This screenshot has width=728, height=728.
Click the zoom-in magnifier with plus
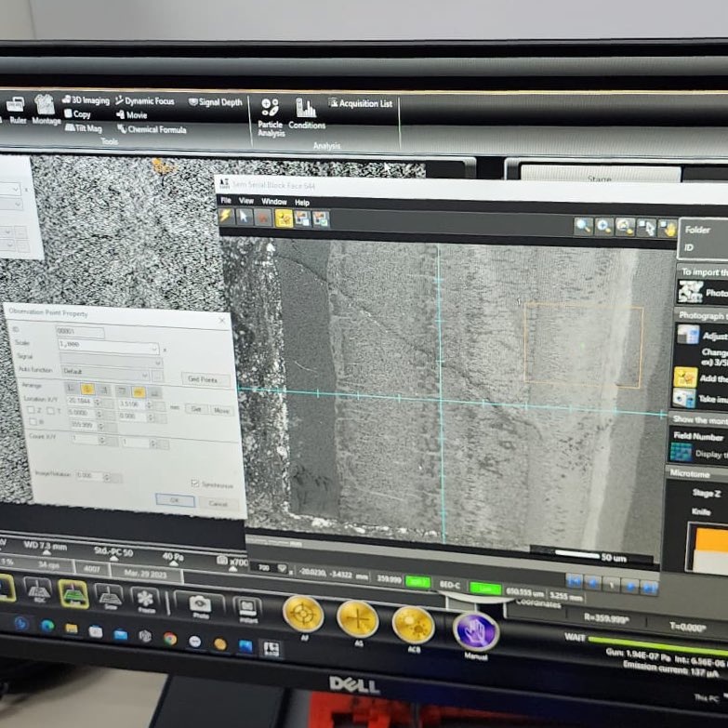coord(603,227)
